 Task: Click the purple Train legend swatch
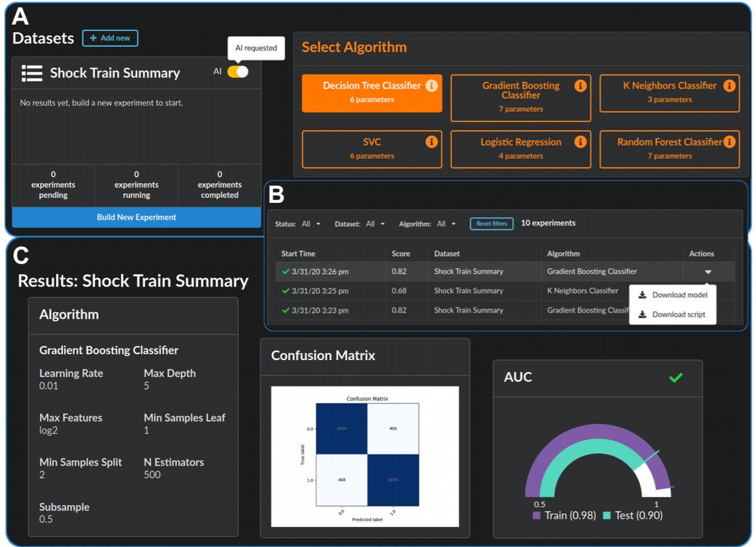[537, 515]
